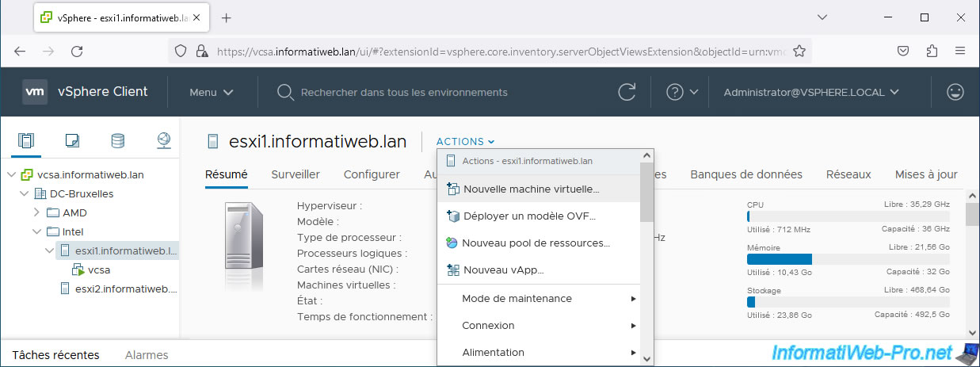
Task: Click the Actions menu scrollbar down arrow
Action: pos(647,358)
